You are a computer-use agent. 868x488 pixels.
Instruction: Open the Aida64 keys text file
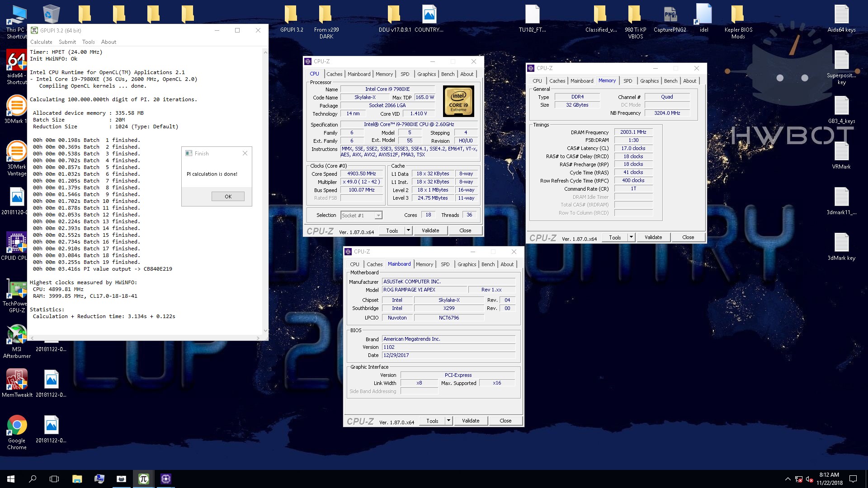pos(841,14)
